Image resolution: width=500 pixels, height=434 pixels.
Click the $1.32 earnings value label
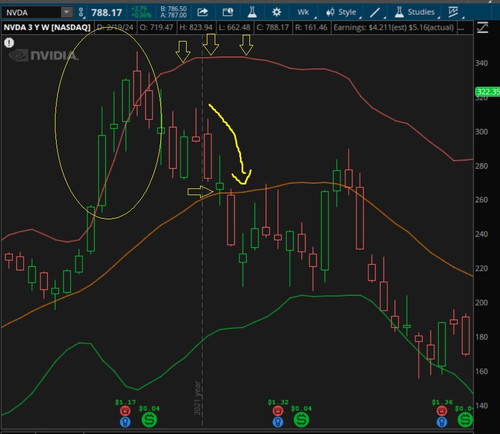coord(278,402)
